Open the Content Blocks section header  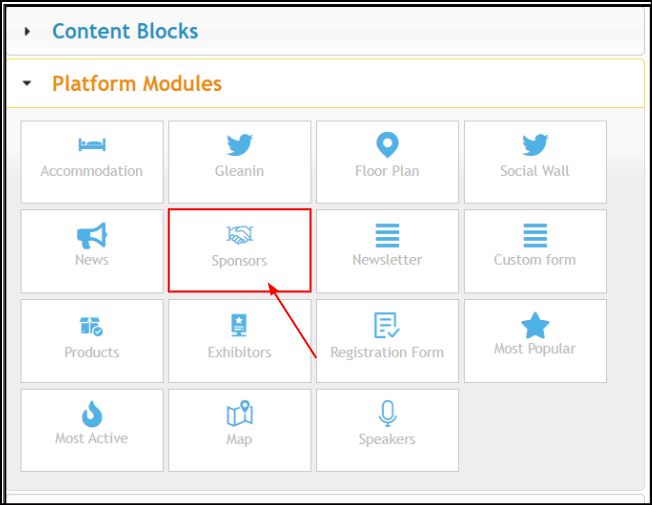coord(325,31)
